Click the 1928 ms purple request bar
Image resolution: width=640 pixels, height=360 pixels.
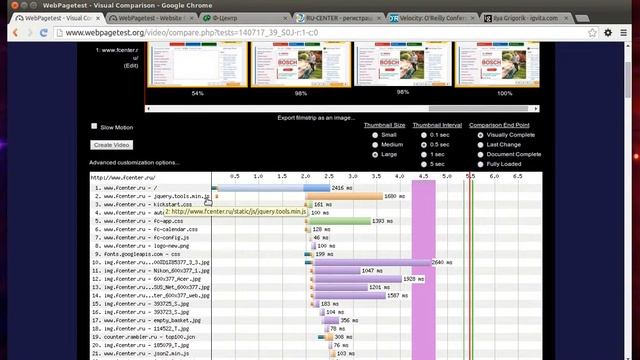[x=356, y=279]
